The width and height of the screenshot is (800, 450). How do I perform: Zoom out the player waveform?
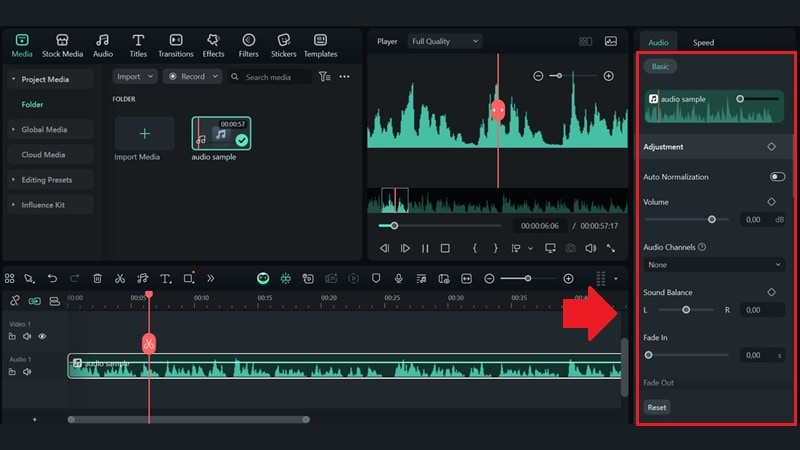538,76
